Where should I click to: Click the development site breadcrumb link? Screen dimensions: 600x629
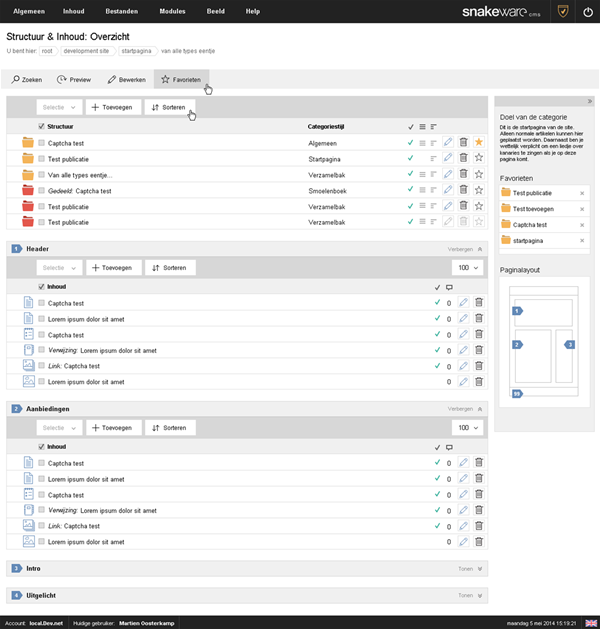pyautogui.click(x=87, y=50)
